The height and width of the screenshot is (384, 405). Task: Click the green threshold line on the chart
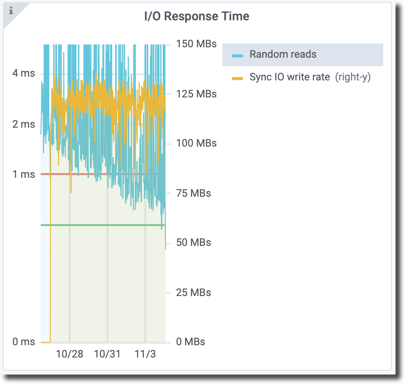(103, 225)
